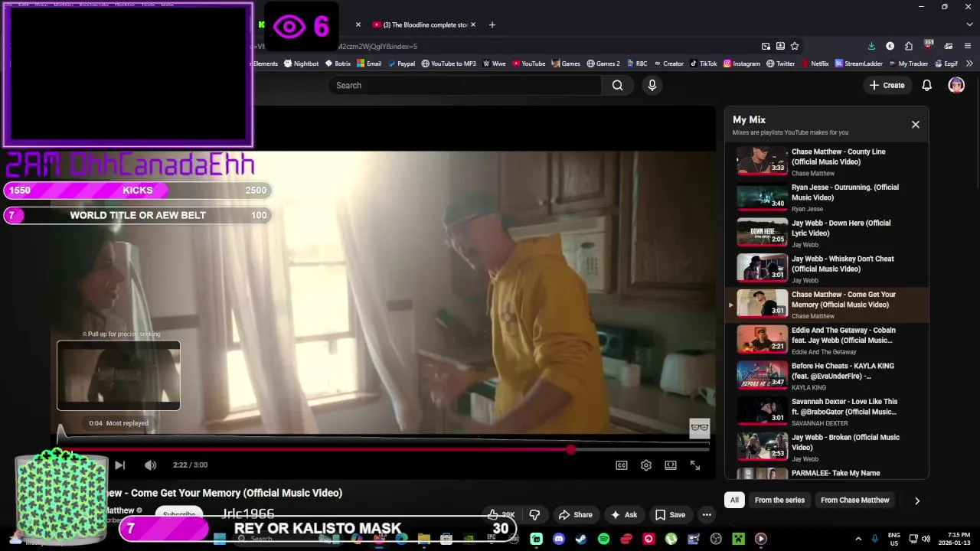Click the Create button on YouTube
Image resolution: width=980 pixels, height=551 pixels.
(887, 86)
